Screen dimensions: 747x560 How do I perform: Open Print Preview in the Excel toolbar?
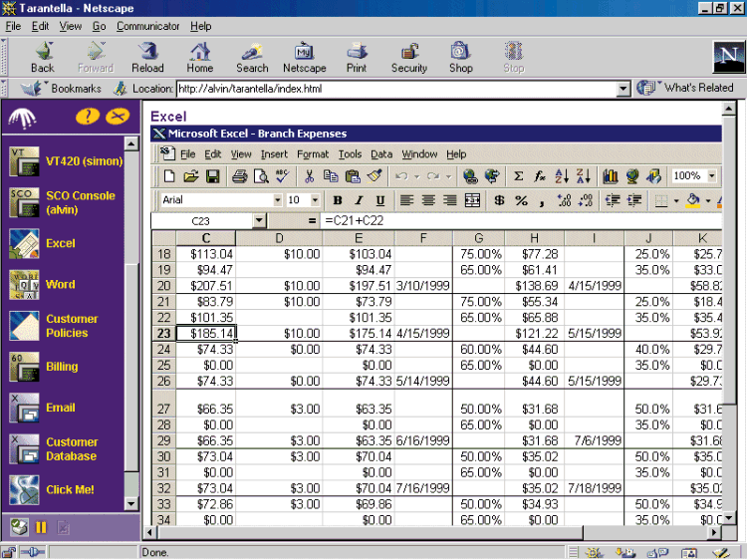tap(261, 176)
